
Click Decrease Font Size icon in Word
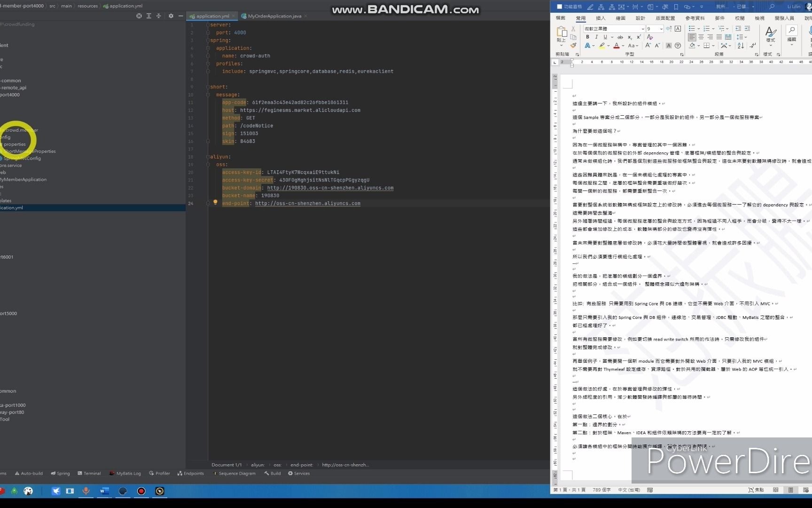657,46
